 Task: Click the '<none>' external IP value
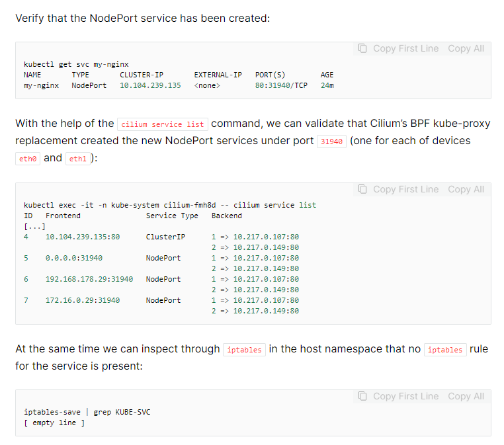207,85
